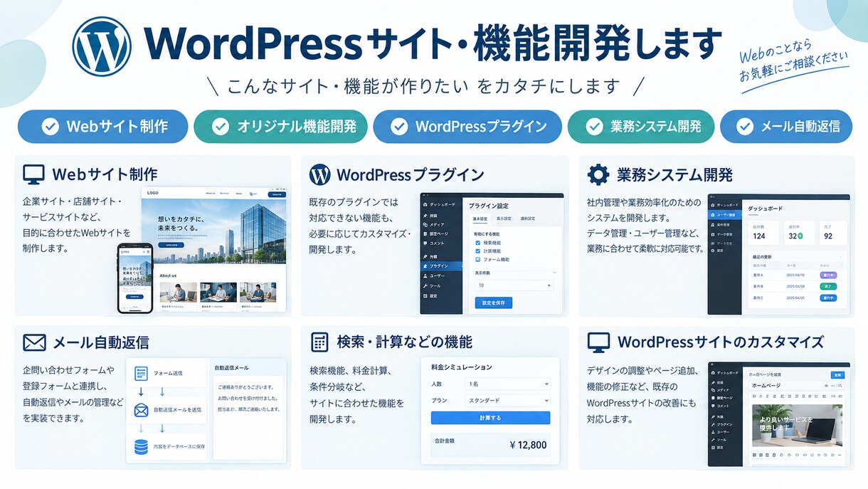Click the ¥12,800 total amount value
868x489 pixels.
(529, 446)
